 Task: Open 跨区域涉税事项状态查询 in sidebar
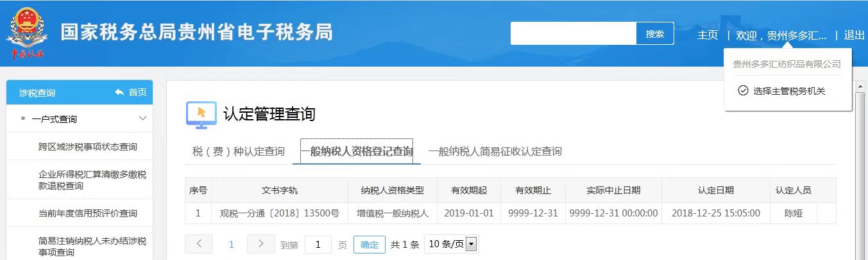click(x=87, y=147)
